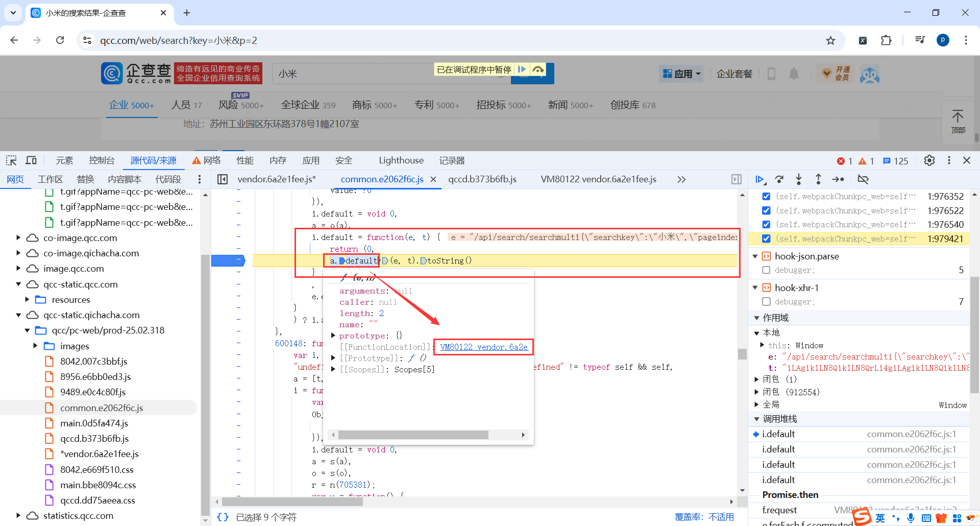Open the notification bell on qcc page
980x526 pixels.
click(x=794, y=74)
